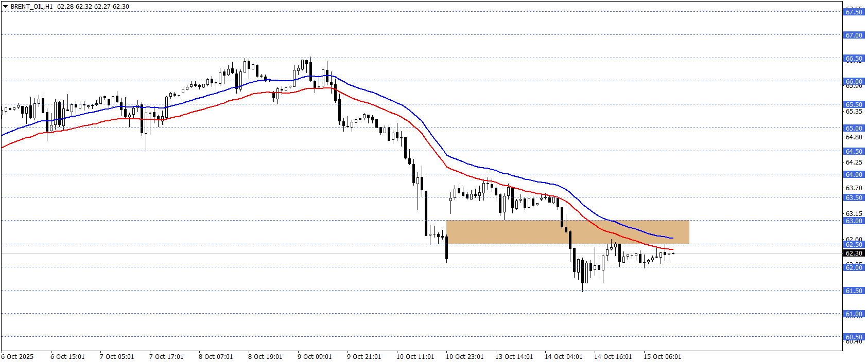
Task: Click the 10 Oct 23:01 time label
Action: tap(464, 356)
